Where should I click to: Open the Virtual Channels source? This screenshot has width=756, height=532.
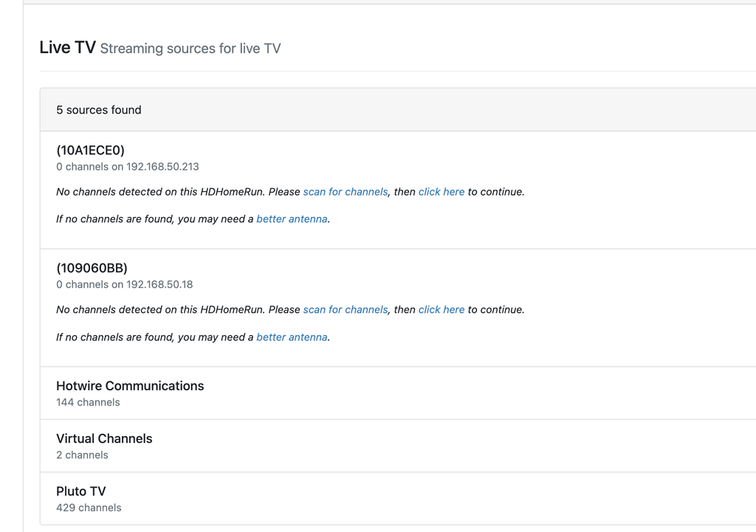104,438
